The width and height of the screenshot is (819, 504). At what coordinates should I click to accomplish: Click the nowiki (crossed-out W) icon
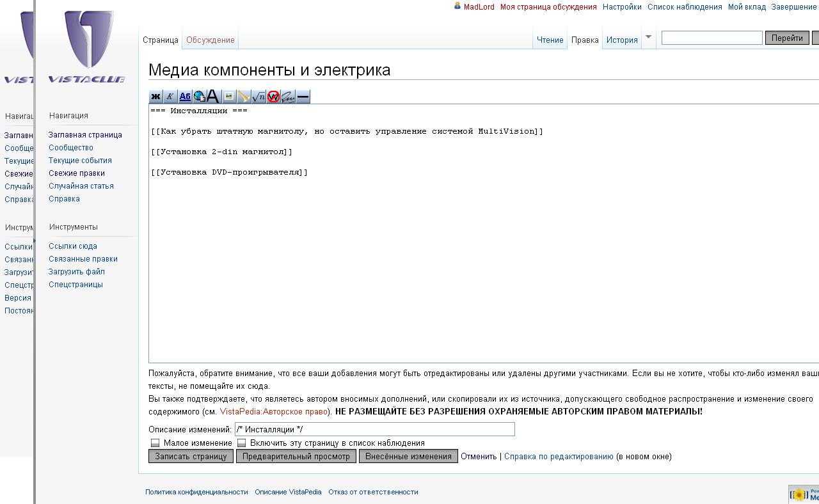(x=273, y=97)
